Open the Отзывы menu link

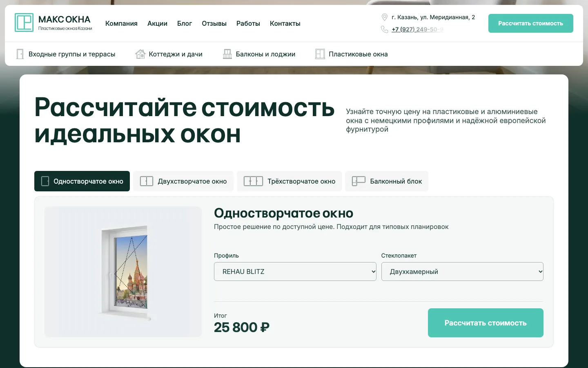[214, 23]
